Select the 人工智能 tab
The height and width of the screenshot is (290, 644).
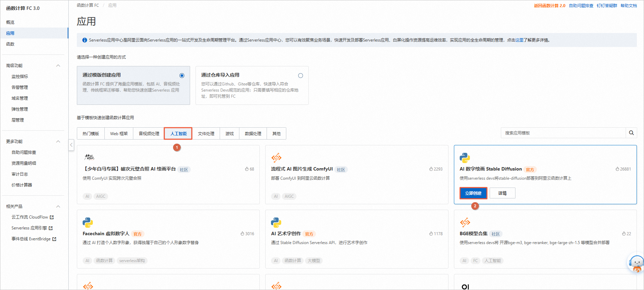point(179,133)
